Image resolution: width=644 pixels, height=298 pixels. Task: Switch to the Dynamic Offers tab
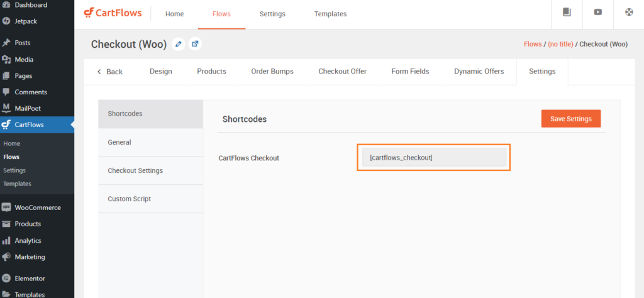click(479, 72)
